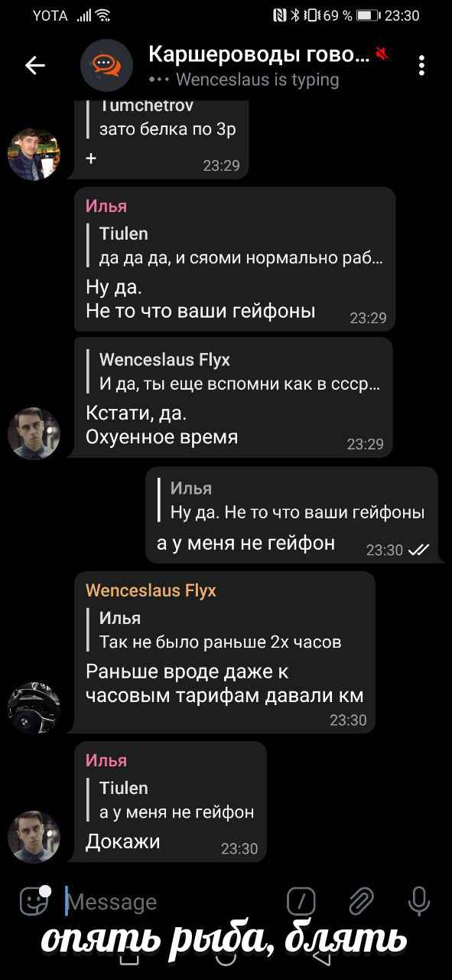
Task: Open quoted reply 'Ну да. Не то что ваши гейфоны'
Action: [x=297, y=500]
